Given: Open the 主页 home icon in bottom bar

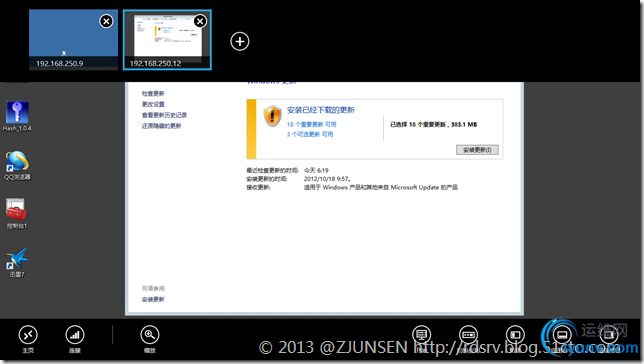Looking at the screenshot, I should [28, 335].
